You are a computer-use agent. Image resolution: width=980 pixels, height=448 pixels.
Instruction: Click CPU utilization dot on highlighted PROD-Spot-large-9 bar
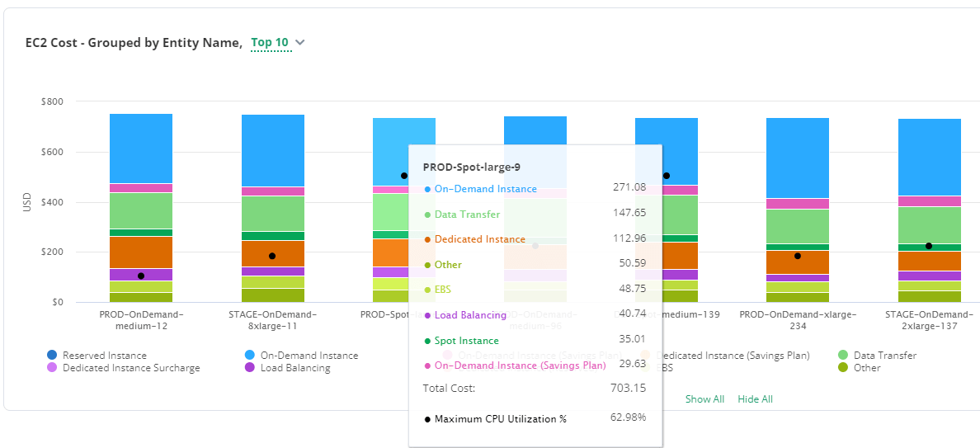tap(403, 176)
